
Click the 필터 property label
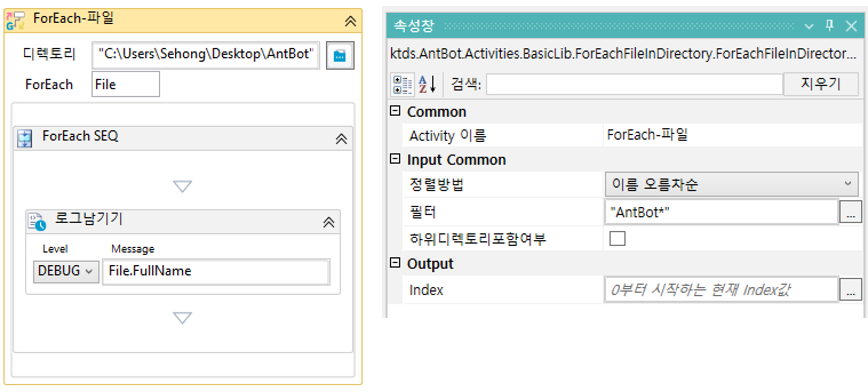(x=423, y=212)
